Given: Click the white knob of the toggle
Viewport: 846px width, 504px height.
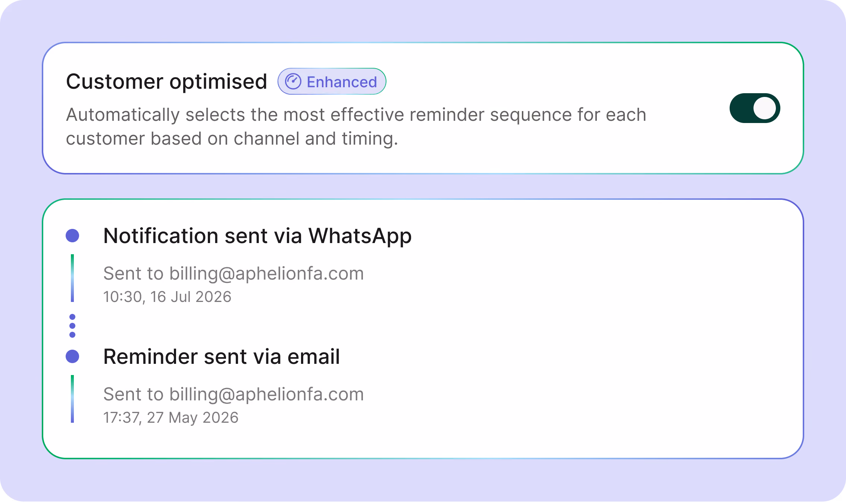Looking at the screenshot, I should tap(765, 108).
